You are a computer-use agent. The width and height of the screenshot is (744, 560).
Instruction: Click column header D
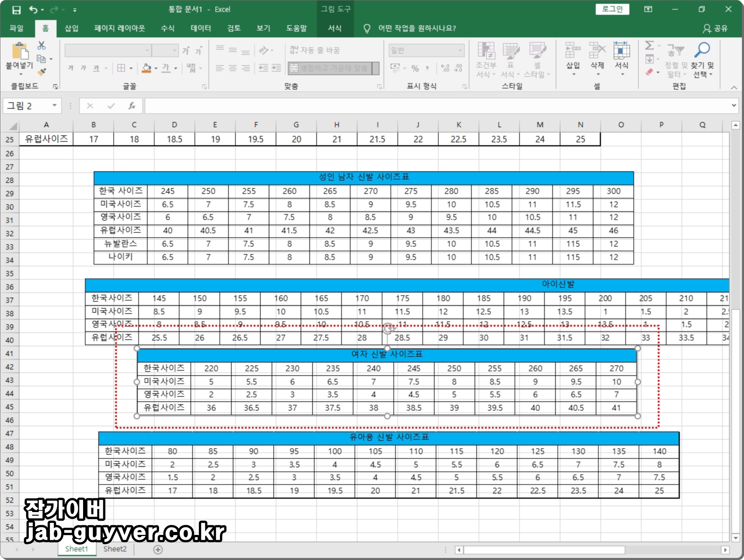[x=174, y=125]
